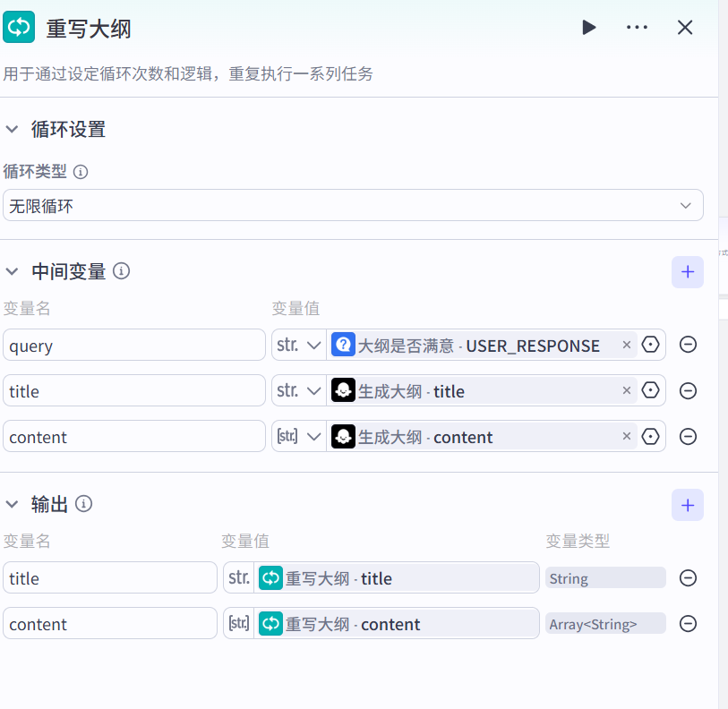Run the 重写大纲 loop node with play icon
This screenshot has width=728, height=709.
tap(589, 28)
